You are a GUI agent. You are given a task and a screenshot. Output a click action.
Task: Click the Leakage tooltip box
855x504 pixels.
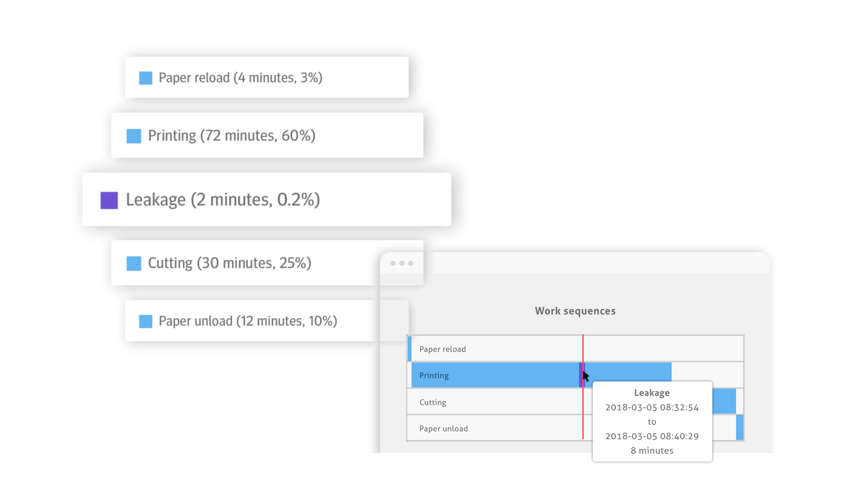point(652,422)
